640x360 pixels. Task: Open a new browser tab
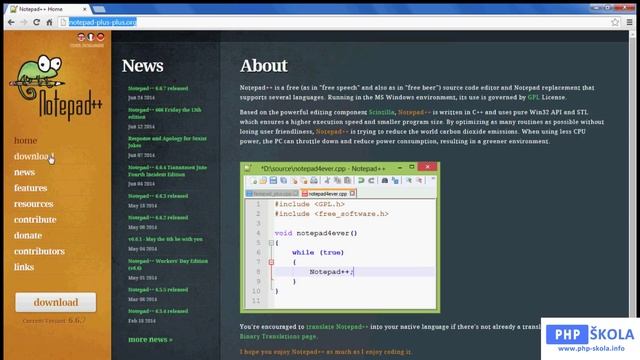[x=99, y=9]
